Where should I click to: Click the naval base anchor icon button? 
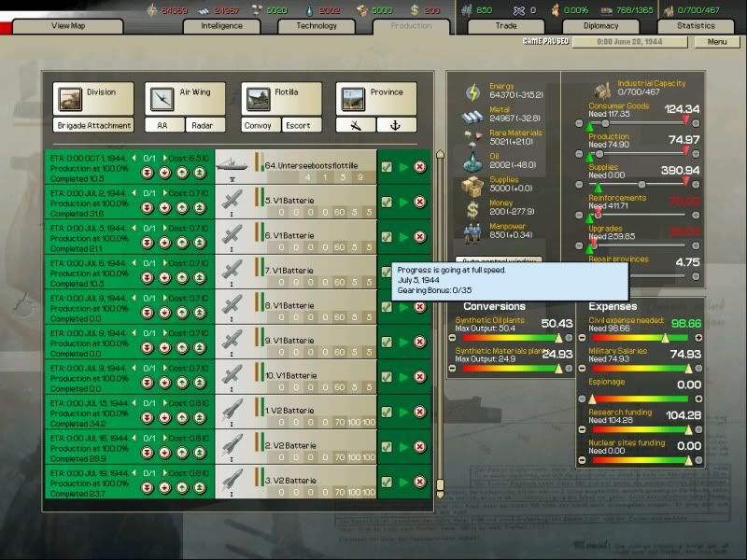pos(396,125)
